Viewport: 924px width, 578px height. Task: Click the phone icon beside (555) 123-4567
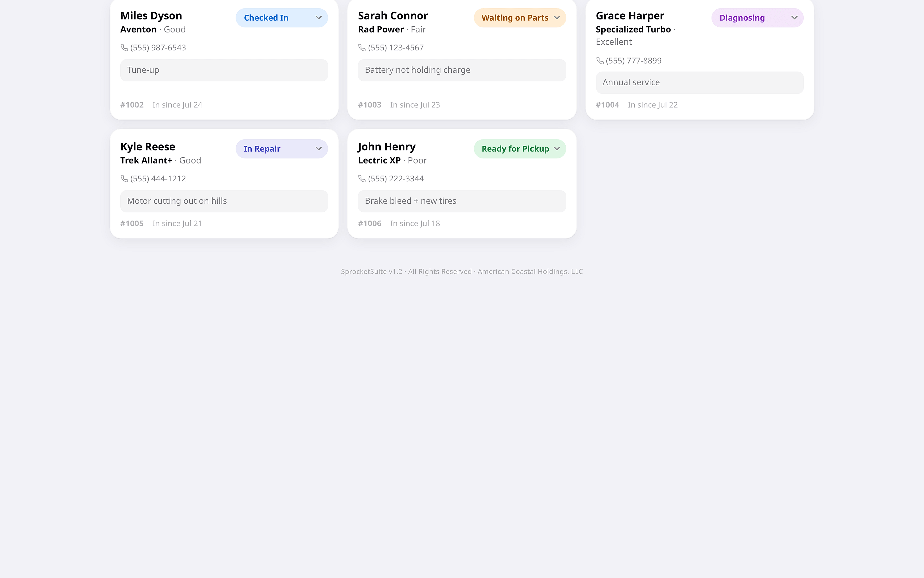pos(362,47)
